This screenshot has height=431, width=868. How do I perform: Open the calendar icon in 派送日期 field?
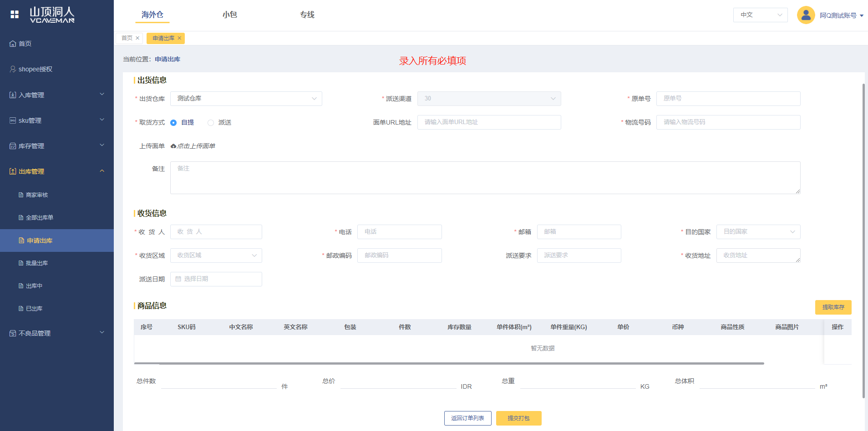[178, 279]
